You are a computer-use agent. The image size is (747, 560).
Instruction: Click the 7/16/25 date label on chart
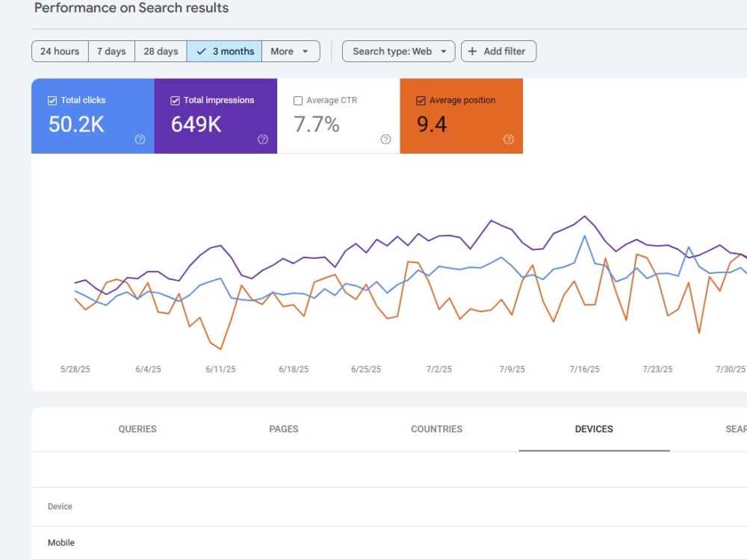[585, 369]
